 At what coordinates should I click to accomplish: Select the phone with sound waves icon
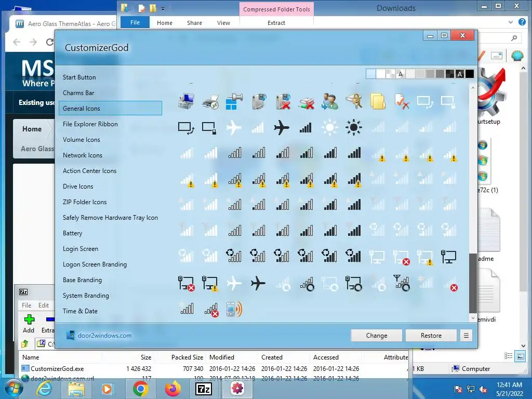[234, 309]
